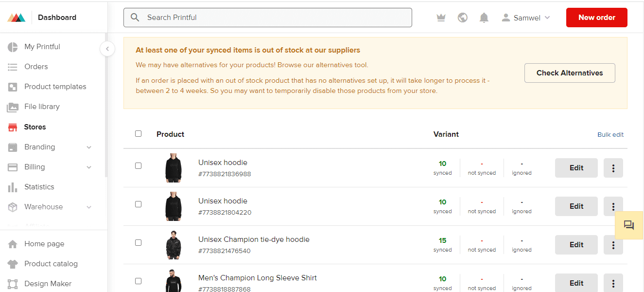Viewport: 644px width, 292px height.
Task: Click the Design Maker icon
Action: [x=13, y=284]
